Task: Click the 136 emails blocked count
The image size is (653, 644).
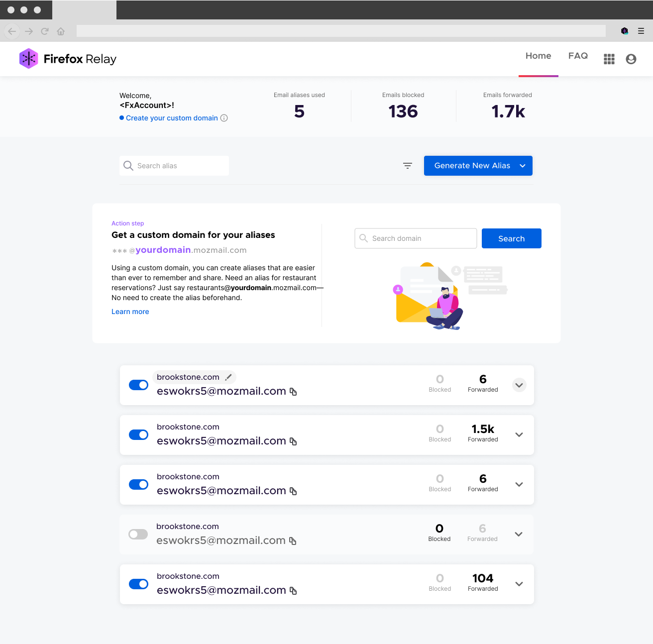Action: tap(403, 111)
